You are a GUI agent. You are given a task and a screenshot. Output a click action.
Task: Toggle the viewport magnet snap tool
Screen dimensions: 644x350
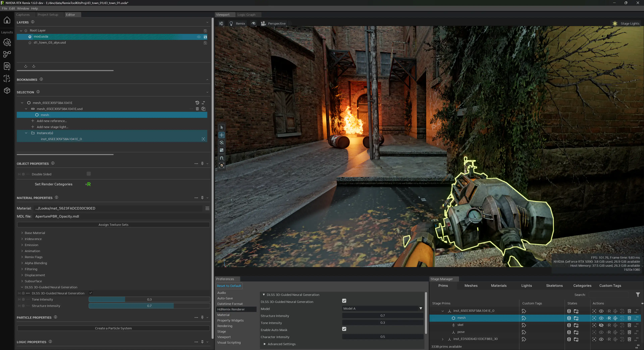(222, 158)
